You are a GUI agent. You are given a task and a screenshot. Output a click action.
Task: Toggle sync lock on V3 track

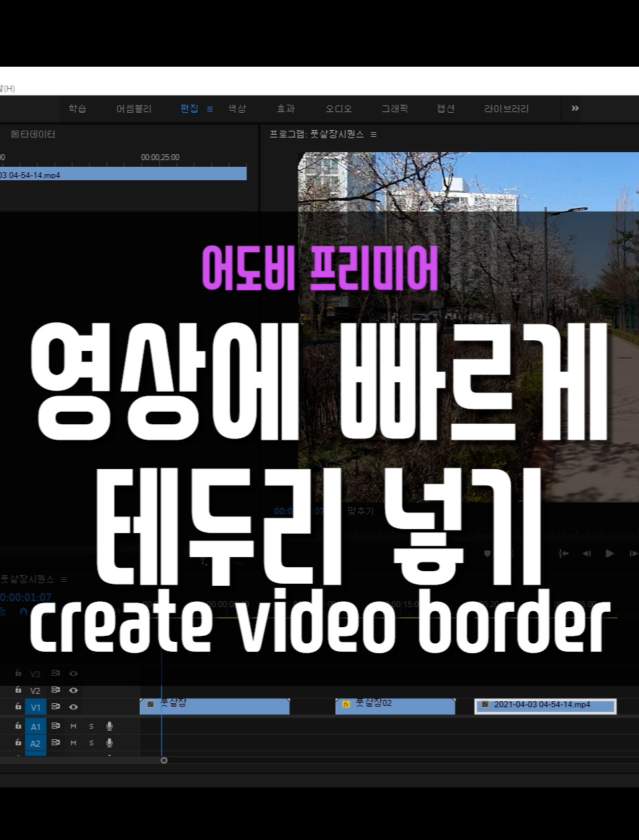point(55,674)
